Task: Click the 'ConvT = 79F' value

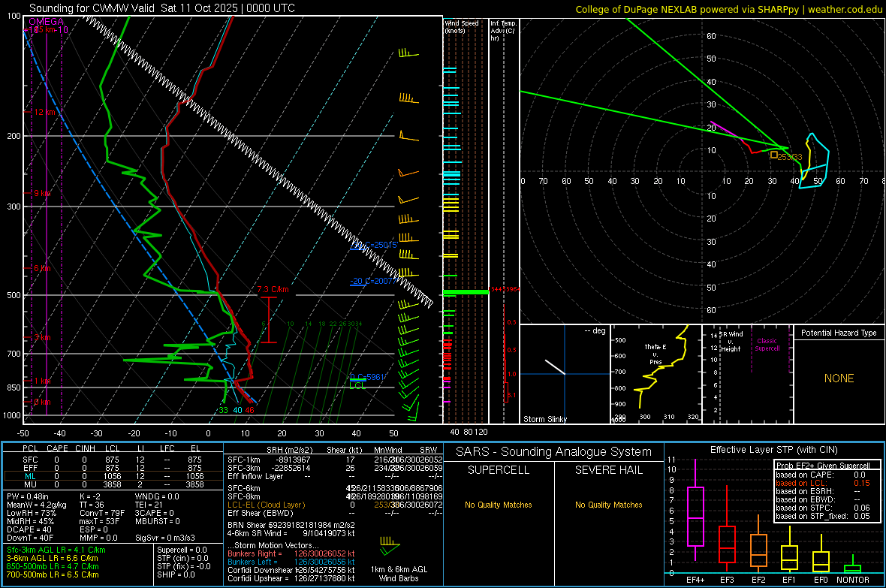Action: click(x=102, y=514)
